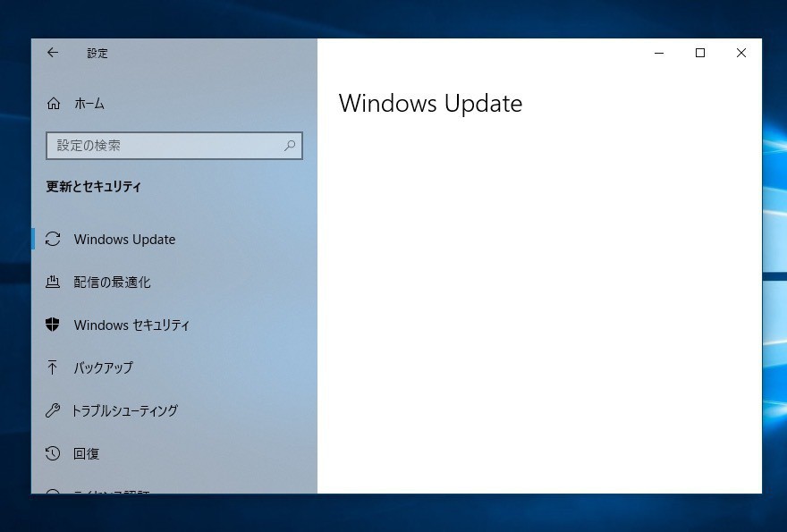Click the 回復 history icon

tap(53, 453)
